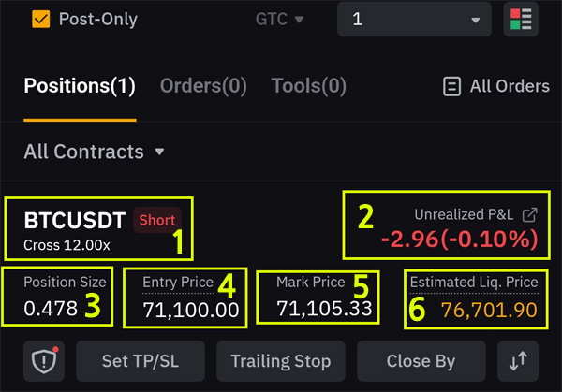
Task: Open the Tools(0) tab
Action: tap(308, 86)
